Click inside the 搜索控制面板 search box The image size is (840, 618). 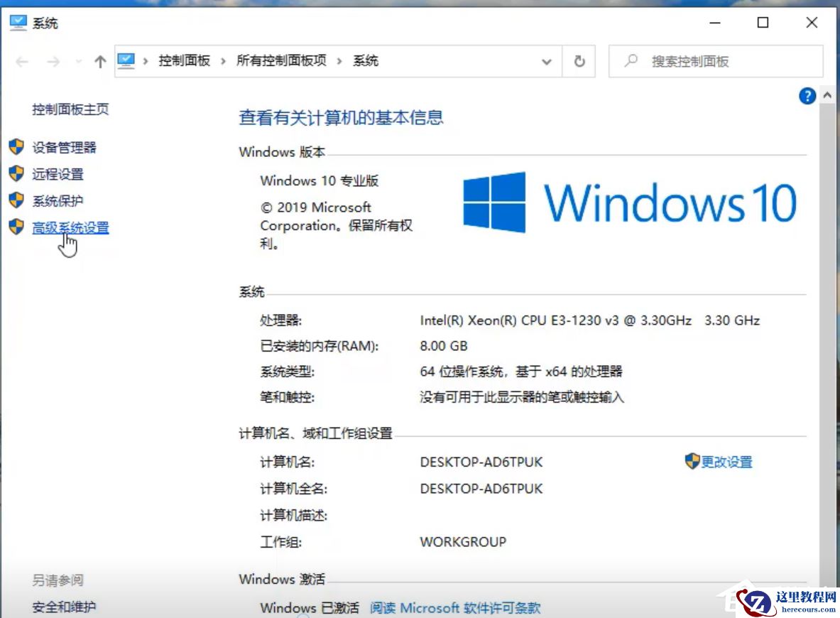tap(710, 61)
